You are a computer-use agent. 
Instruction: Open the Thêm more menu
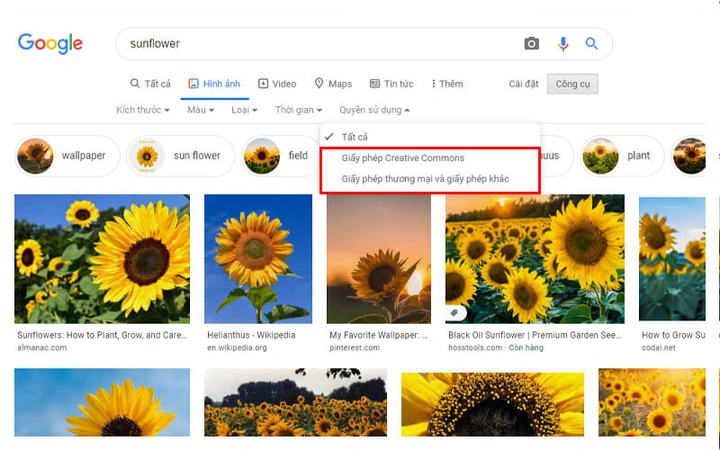[447, 84]
